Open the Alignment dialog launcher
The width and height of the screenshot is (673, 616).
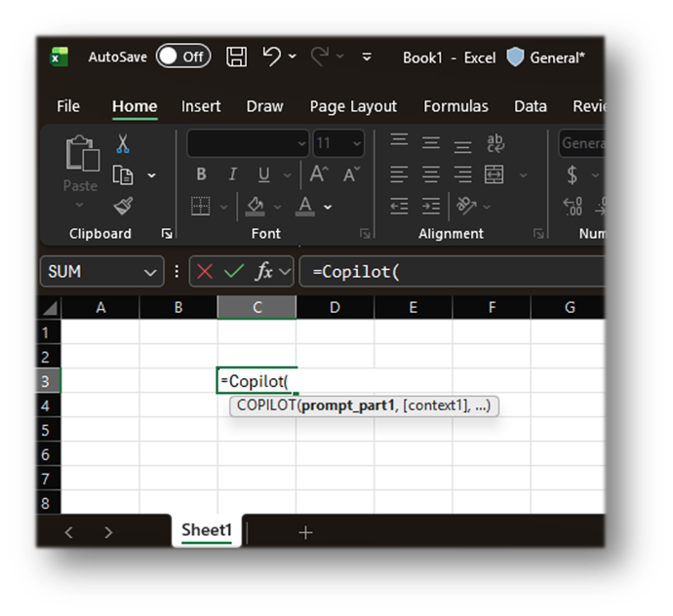(538, 233)
